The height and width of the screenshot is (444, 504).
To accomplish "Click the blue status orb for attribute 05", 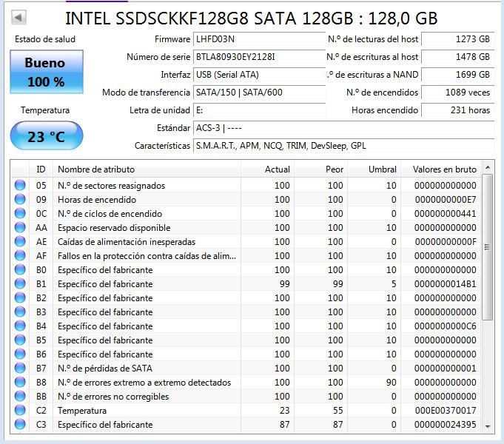I will point(20,185).
